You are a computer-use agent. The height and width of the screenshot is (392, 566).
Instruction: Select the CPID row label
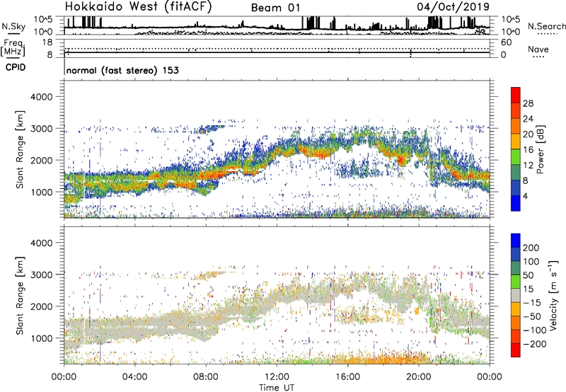(x=16, y=67)
